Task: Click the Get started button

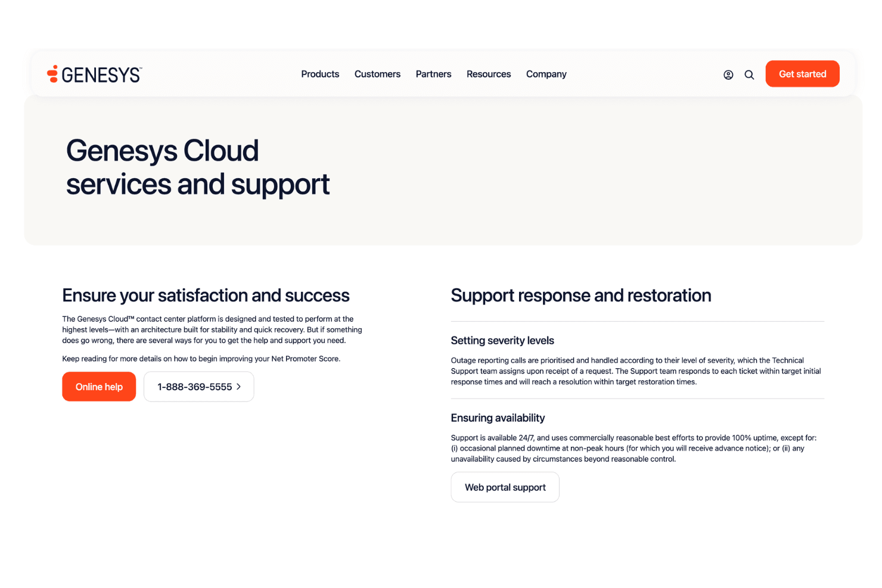Action: pos(802,74)
